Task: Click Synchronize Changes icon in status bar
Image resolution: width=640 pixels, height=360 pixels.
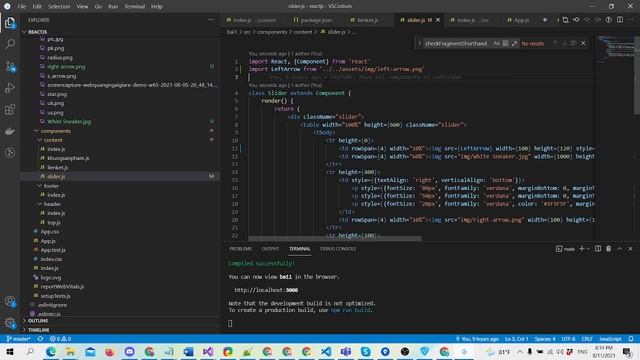Action: tap(40, 339)
